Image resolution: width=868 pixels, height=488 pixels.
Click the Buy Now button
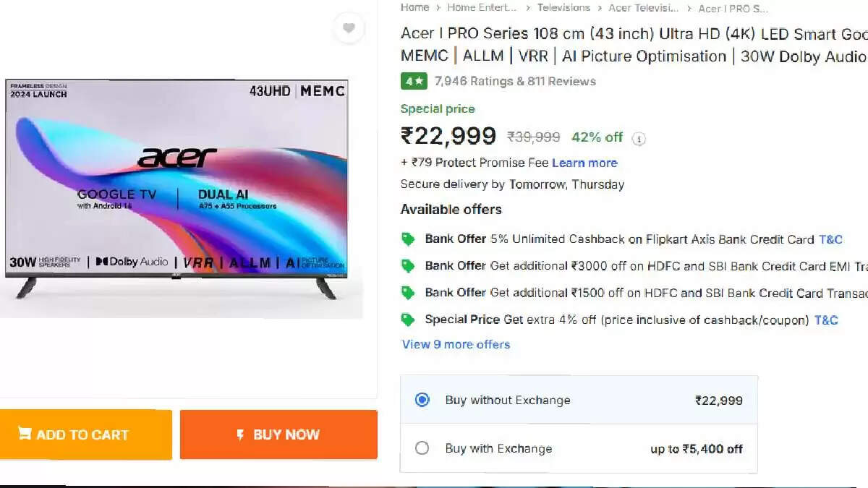278,435
